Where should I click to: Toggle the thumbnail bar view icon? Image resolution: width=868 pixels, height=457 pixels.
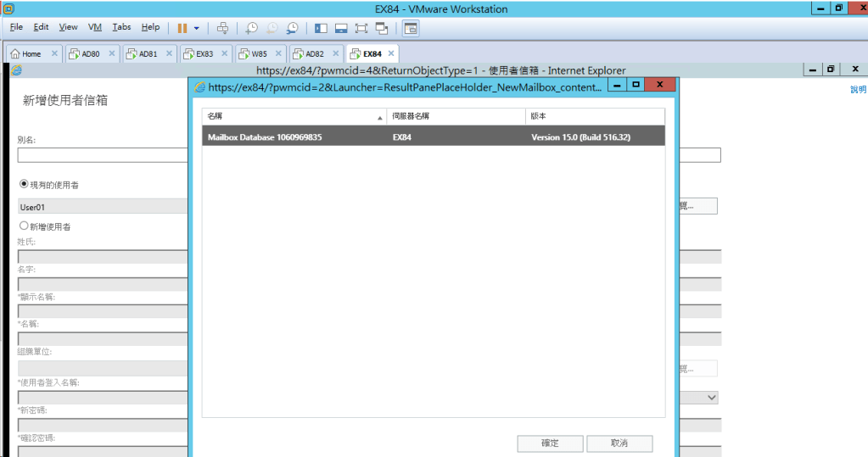[341, 28]
